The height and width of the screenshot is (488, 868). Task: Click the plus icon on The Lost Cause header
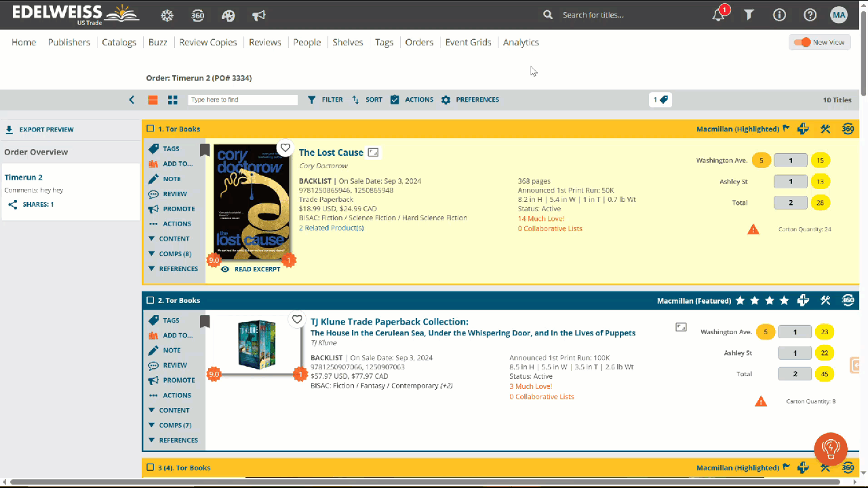(803, 129)
